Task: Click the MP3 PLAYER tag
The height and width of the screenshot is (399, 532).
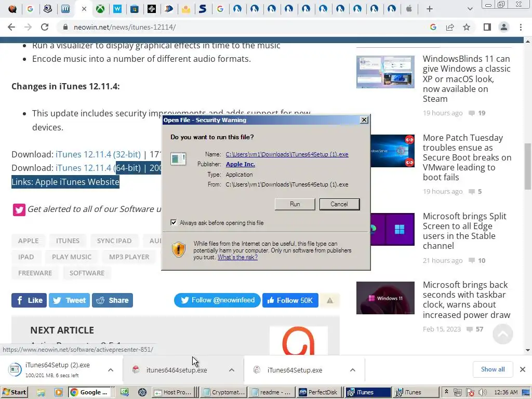Action: point(129,257)
